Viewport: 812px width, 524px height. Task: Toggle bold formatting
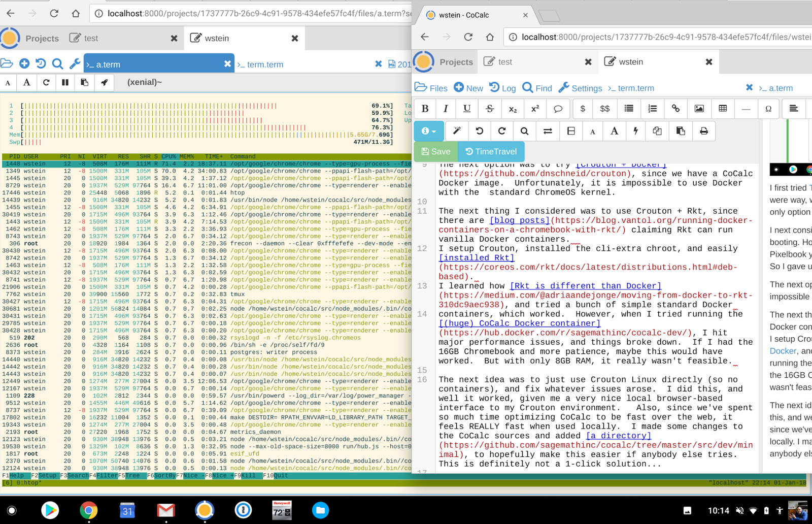425,109
